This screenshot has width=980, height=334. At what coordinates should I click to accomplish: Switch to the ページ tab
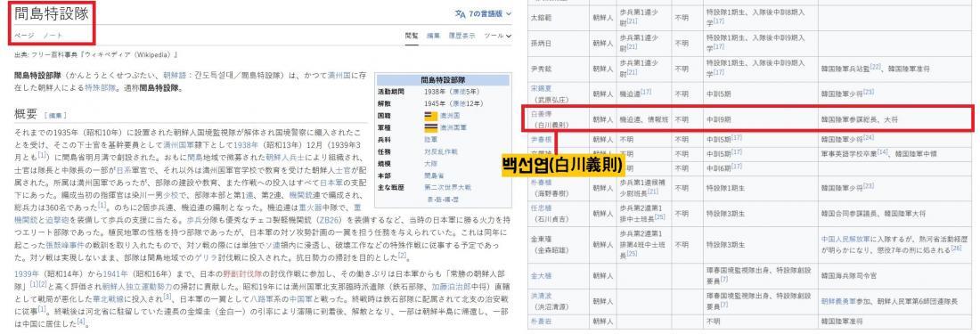point(24,36)
